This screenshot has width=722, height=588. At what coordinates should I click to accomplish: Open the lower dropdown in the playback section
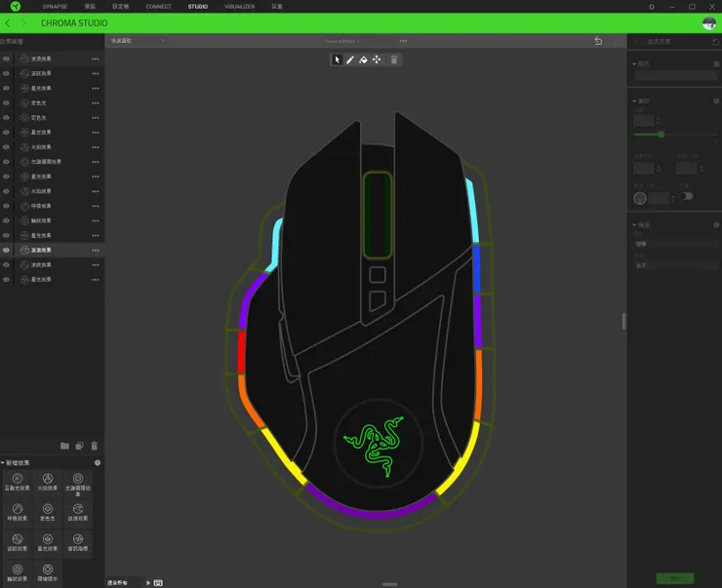(x=675, y=265)
